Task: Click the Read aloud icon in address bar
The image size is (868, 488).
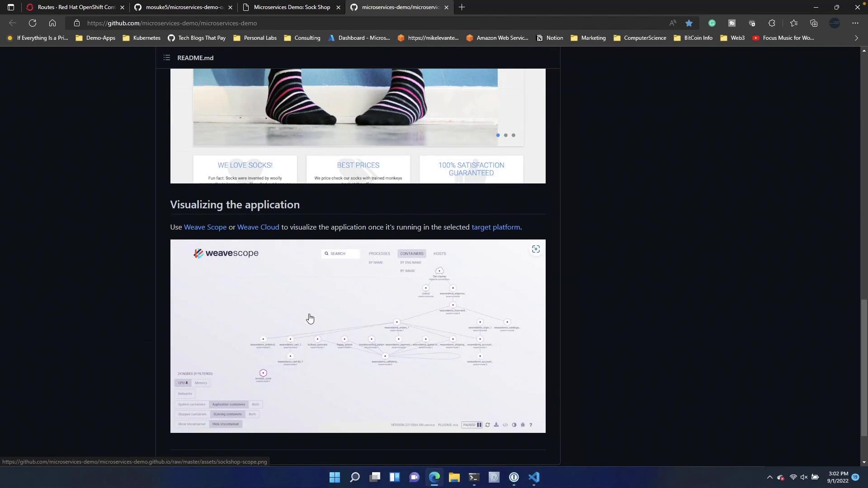Action: click(673, 23)
